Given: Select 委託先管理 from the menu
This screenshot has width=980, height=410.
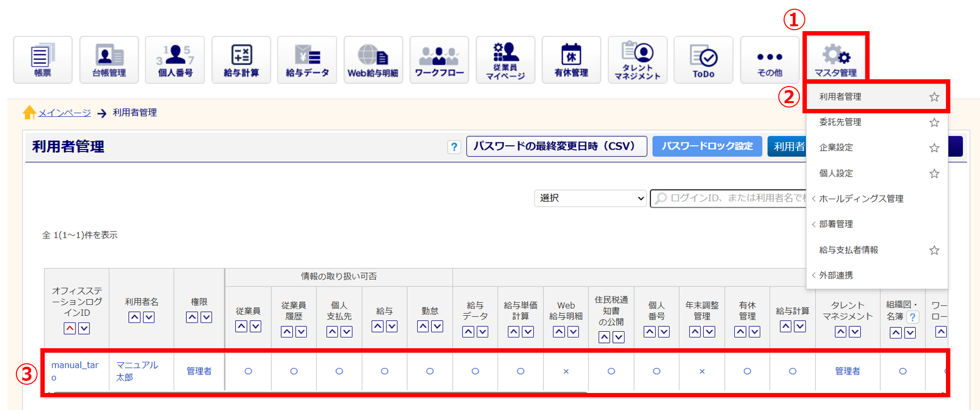Looking at the screenshot, I should coord(840,122).
